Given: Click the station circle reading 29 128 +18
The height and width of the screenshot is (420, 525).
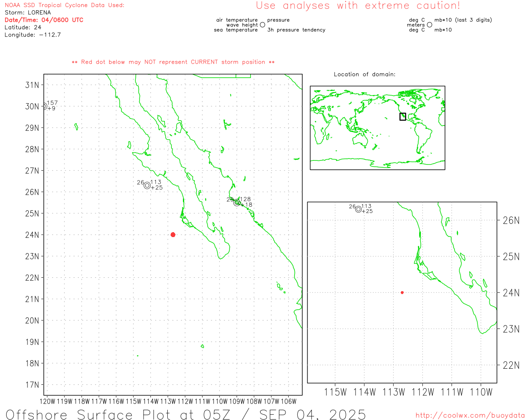Looking at the screenshot, I should (x=237, y=202).
